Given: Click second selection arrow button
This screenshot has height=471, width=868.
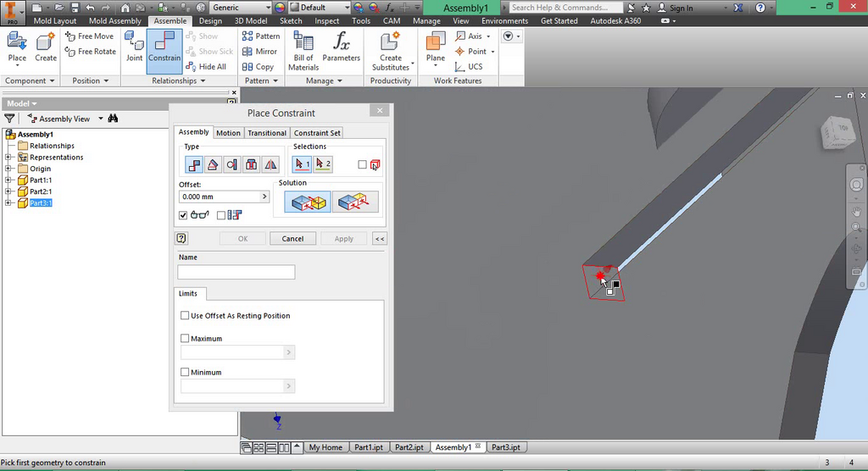Looking at the screenshot, I should pos(323,164).
